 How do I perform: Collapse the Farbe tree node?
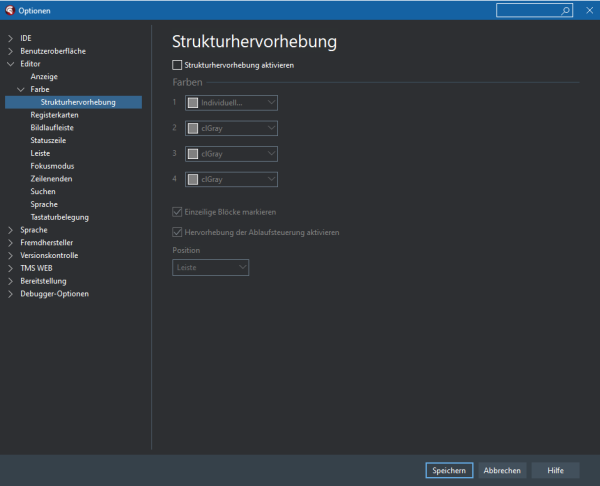coord(21,89)
